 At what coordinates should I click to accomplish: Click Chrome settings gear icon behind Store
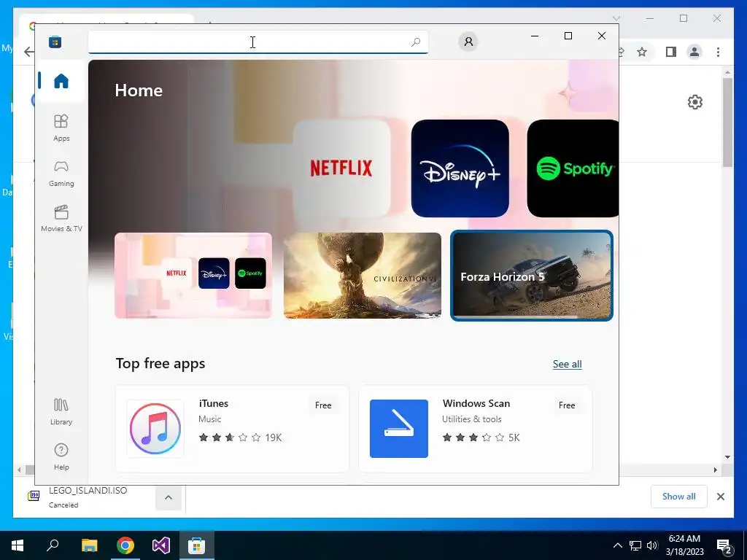695,102
